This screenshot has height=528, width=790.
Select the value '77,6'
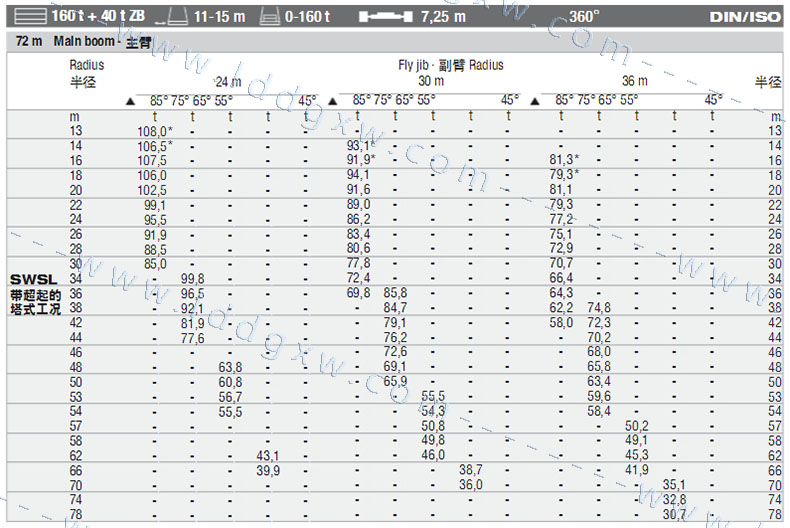coord(192,339)
